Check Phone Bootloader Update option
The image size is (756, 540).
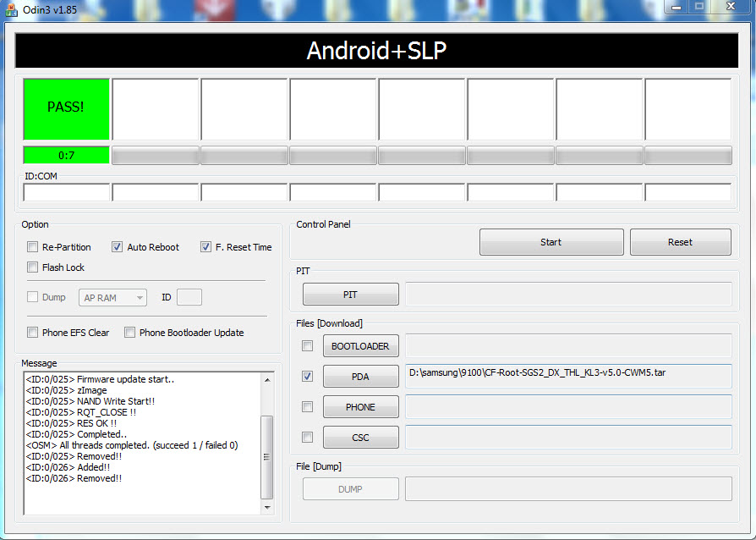pos(129,333)
